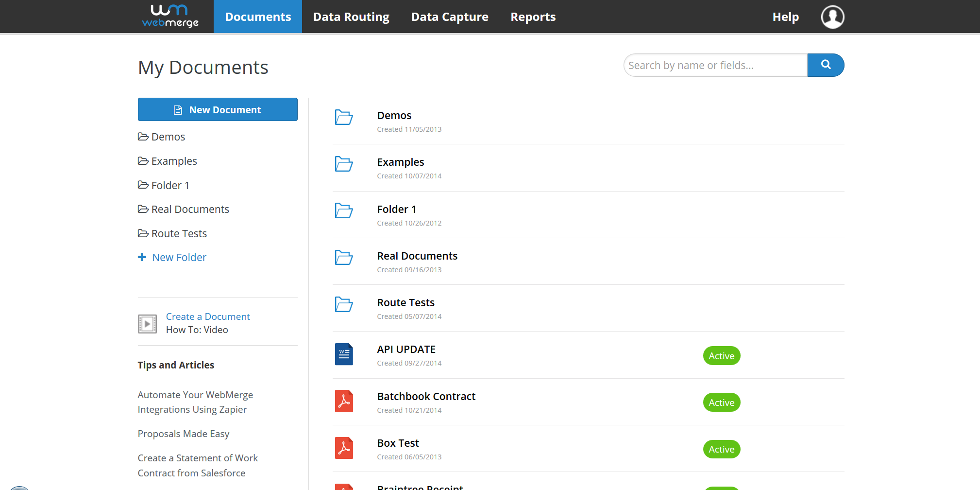Toggle Active status for Box Test
This screenshot has width=980, height=490.
coord(721,449)
